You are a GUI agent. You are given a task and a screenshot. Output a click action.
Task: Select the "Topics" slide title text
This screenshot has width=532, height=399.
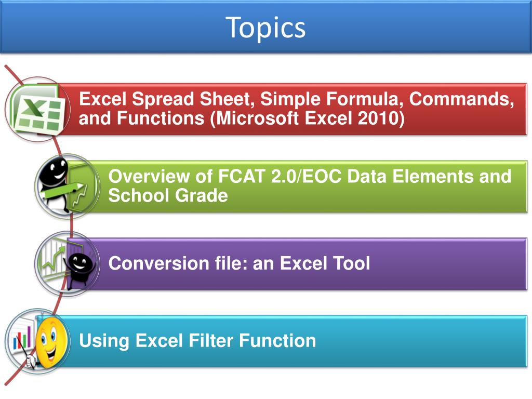click(x=265, y=27)
